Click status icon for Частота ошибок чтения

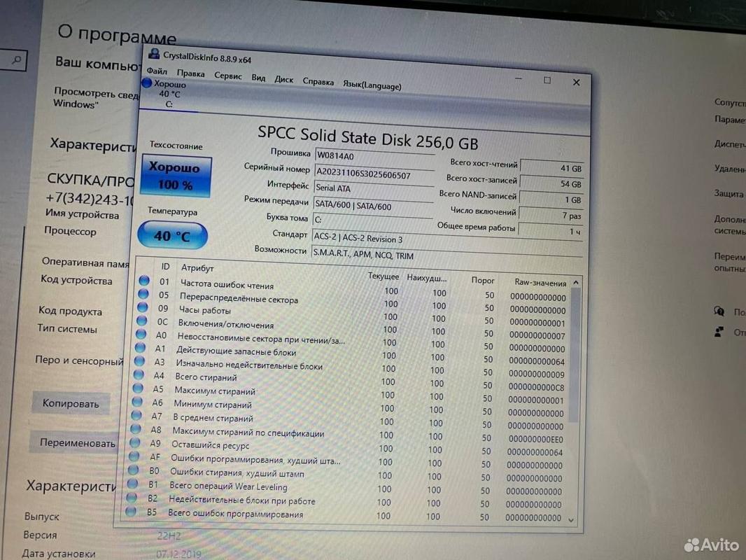point(144,280)
